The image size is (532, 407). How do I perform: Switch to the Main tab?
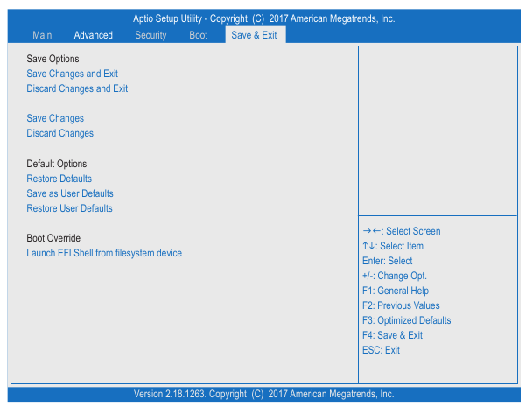[x=42, y=35]
